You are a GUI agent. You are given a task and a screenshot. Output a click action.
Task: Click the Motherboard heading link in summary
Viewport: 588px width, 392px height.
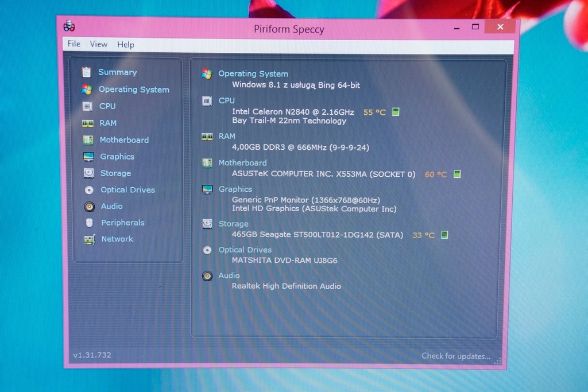click(243, 162)
